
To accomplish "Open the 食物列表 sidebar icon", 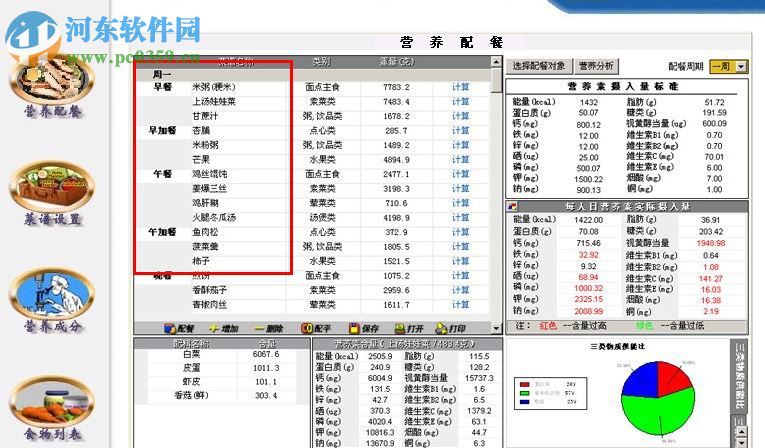I will pyautogui.click(x=52, y=402).
